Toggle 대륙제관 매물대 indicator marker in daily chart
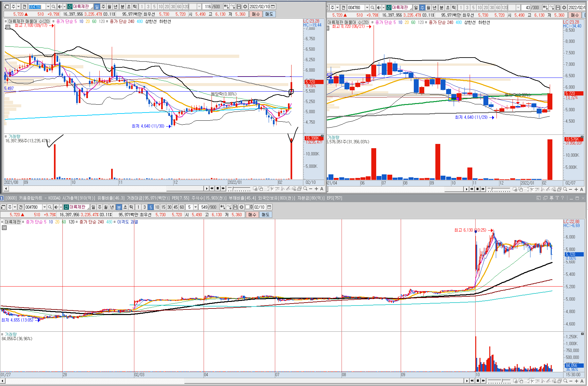This screenshot has height=386, width=588. point(6,21)
